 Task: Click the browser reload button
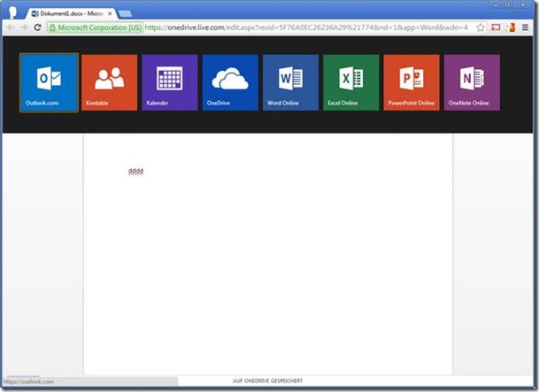37,27
